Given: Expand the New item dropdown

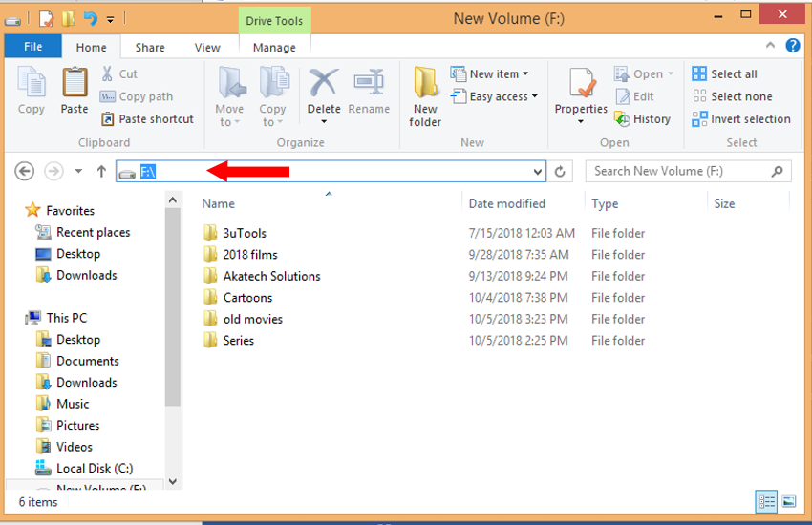Looking at the screenshot, I should pos(525,73).
